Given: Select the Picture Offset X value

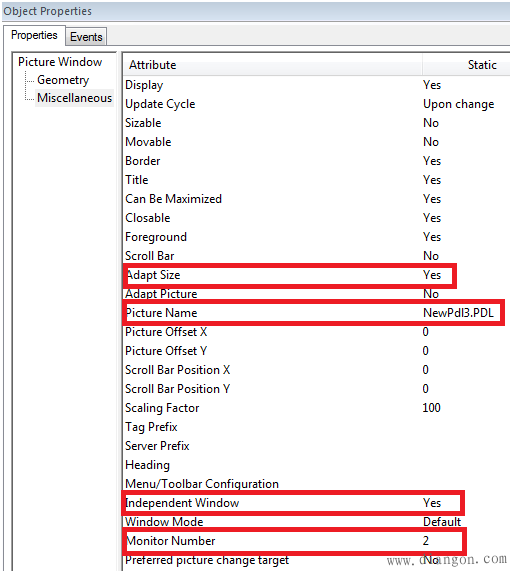Looking at the screenshot, I should tap(425, 332).
